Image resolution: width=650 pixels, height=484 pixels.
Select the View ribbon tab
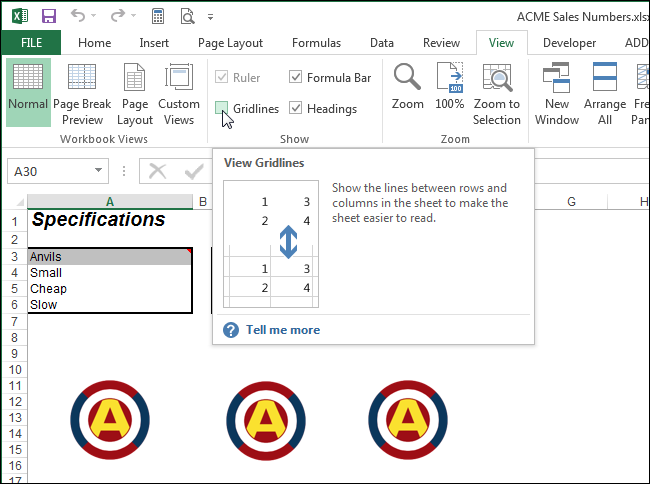coord(501,43)
